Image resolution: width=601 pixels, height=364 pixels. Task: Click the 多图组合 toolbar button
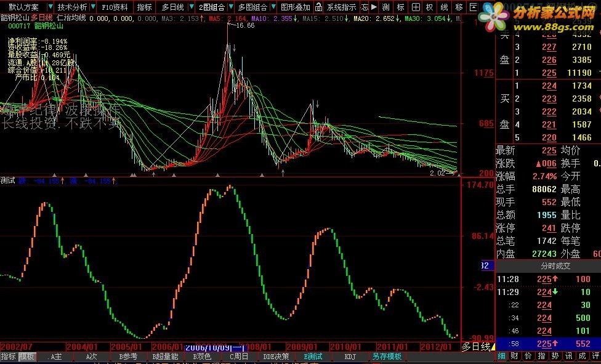(x=252, y=7)
